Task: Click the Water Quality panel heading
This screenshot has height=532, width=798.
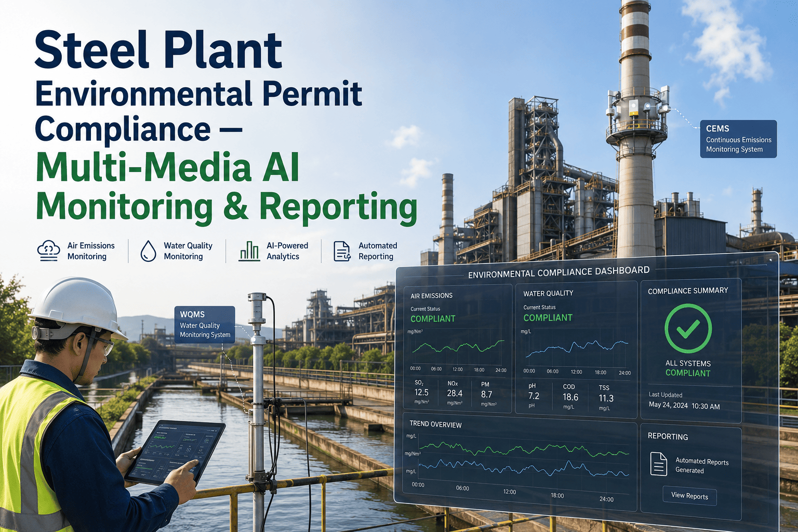Action: (548, 294)
